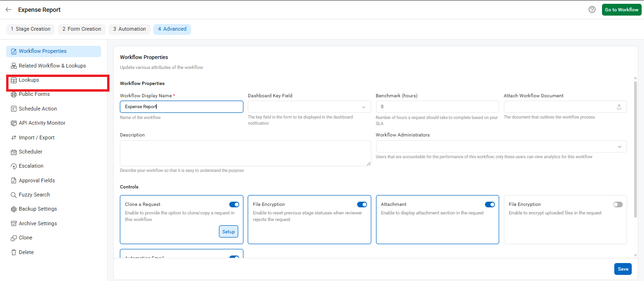Viewport: 644px width, 281px height.
Task: Disable the Clone a Request toggle
Action: pos(234,204)
